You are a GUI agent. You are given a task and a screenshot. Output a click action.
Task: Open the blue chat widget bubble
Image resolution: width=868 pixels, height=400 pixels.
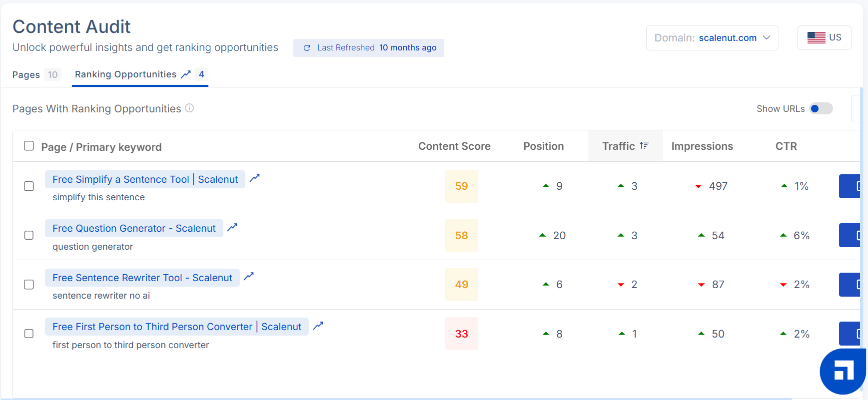tap(844, 372)
